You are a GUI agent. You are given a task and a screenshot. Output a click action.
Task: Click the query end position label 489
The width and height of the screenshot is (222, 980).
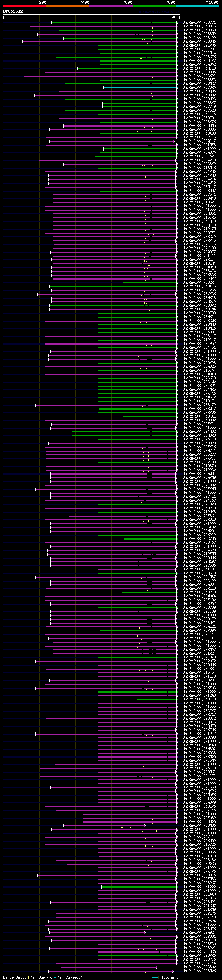tap(175, 17)
